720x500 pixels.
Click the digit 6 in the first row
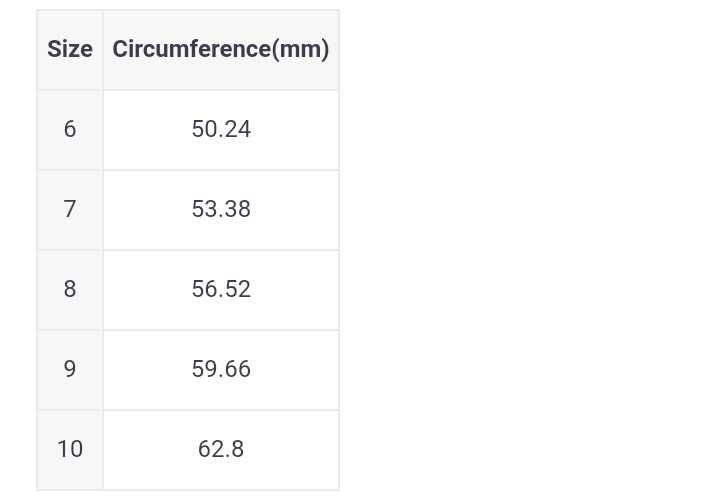point(69,130)
